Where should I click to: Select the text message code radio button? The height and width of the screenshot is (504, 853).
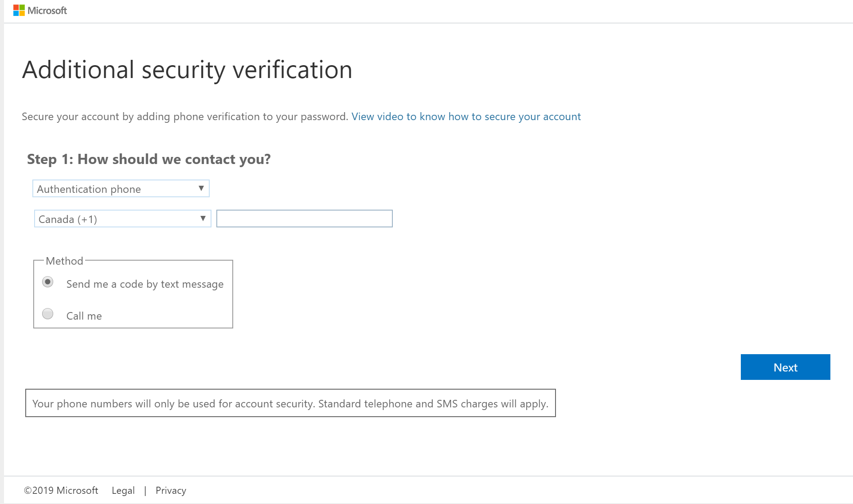pos(48,282)
